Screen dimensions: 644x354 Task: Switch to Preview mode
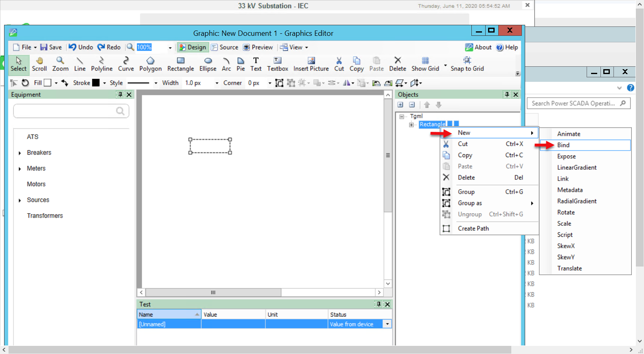point(258,47)
